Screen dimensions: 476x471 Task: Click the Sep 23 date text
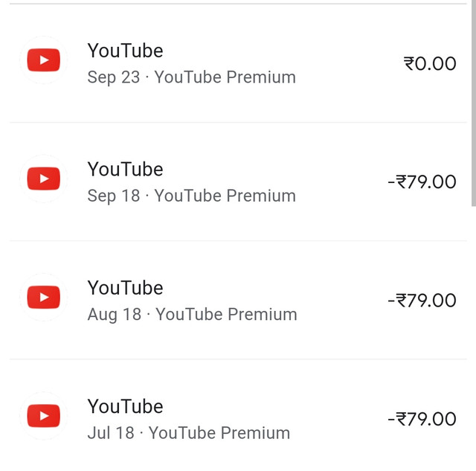(x=113, y=77)
